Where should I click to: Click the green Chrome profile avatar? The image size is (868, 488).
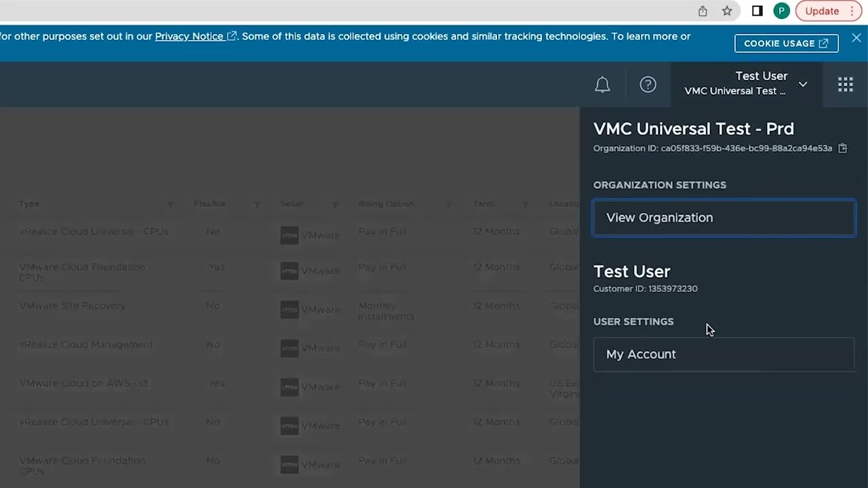781,11
